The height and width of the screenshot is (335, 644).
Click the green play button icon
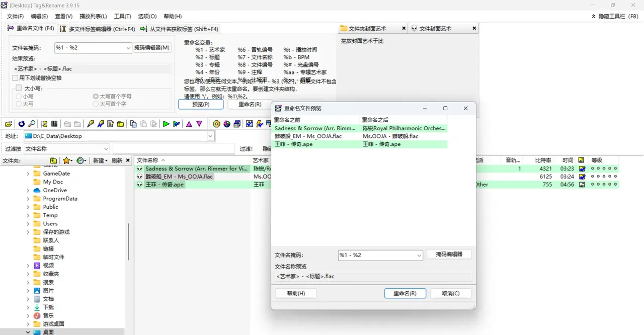[166, 124]
